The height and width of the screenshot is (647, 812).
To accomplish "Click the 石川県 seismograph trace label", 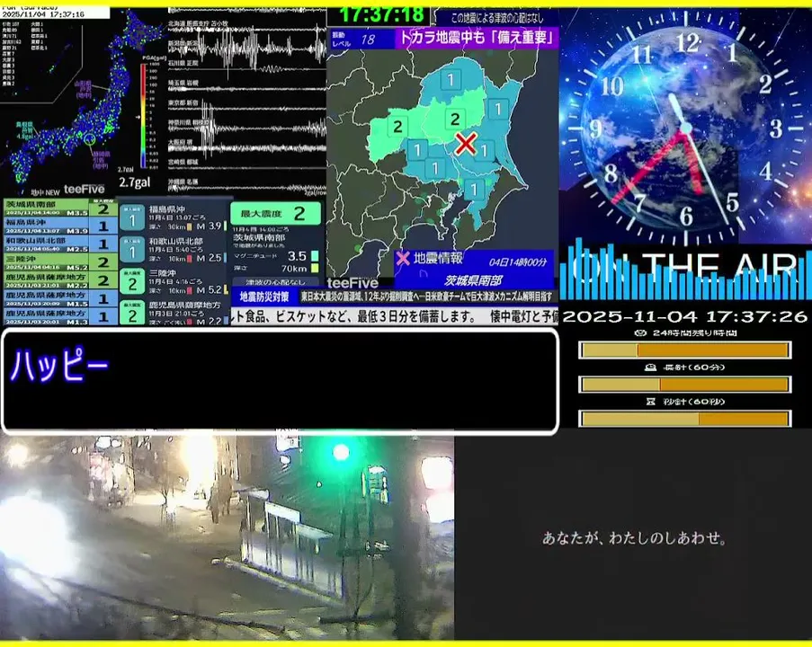I will click(183, 63).
